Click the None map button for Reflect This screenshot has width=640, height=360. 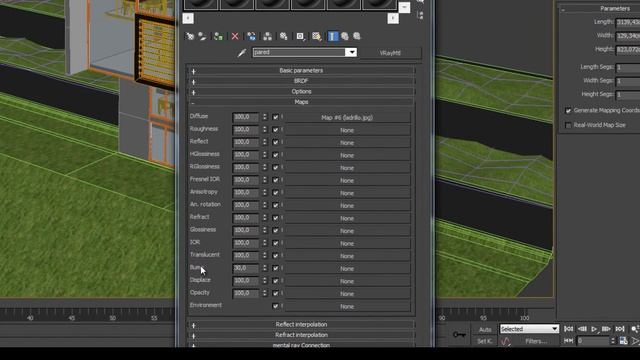[347, 143]
